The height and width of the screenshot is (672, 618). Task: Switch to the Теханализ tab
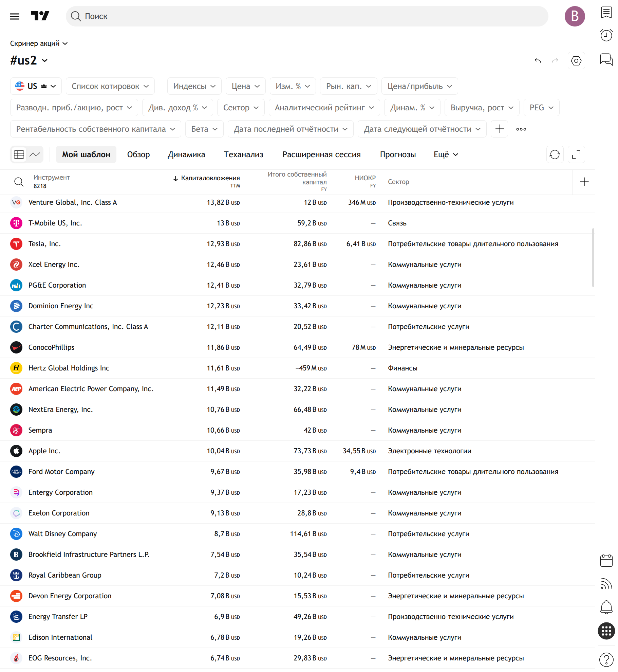pyautogui.click(x=243, y=155)
